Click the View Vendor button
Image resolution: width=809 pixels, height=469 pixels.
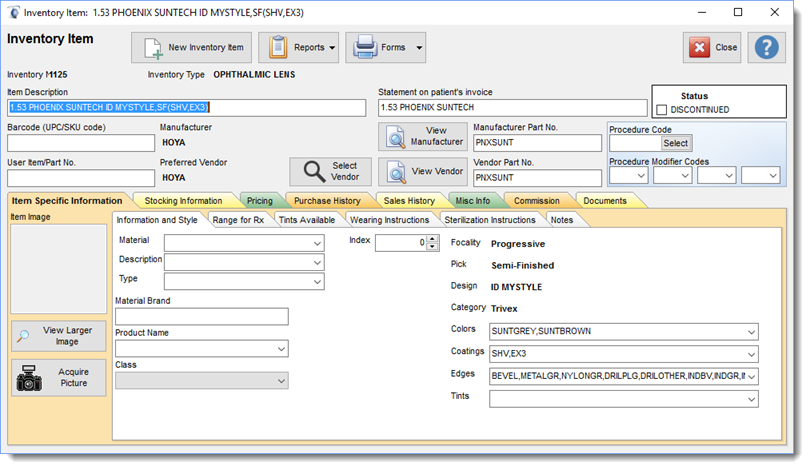423,172
